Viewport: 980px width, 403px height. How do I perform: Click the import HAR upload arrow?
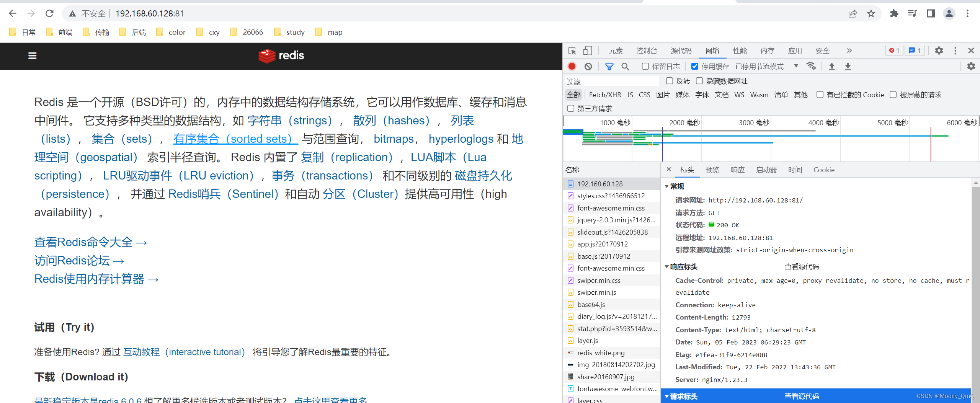pos(832,66)
